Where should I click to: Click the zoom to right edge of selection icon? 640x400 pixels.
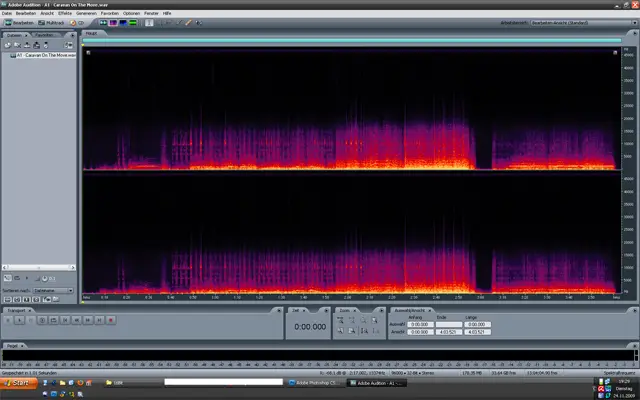coord(351,331)
